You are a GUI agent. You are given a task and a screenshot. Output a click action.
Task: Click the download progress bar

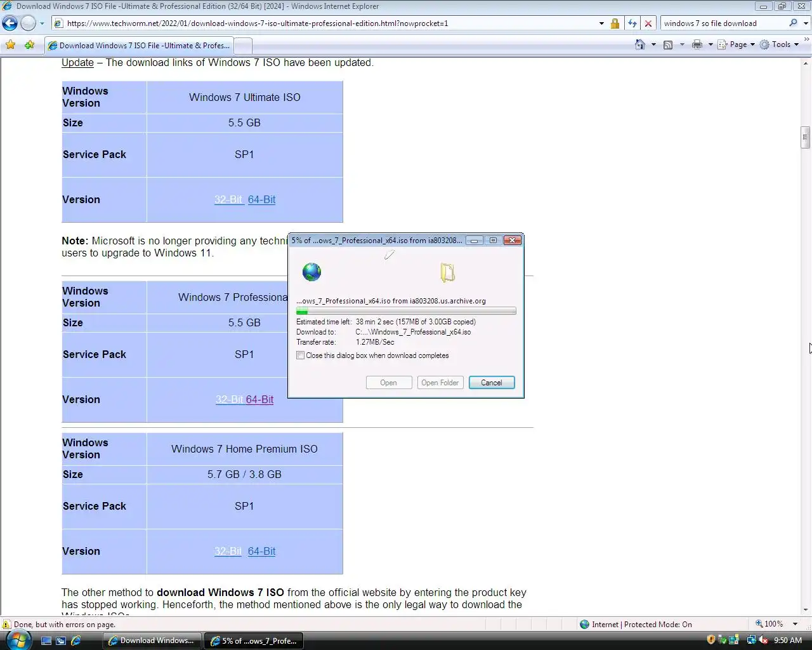click(x=406, y=312)
